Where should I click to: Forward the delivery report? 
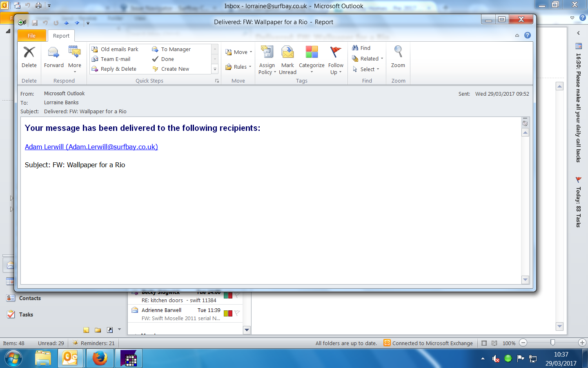(53, 57)
